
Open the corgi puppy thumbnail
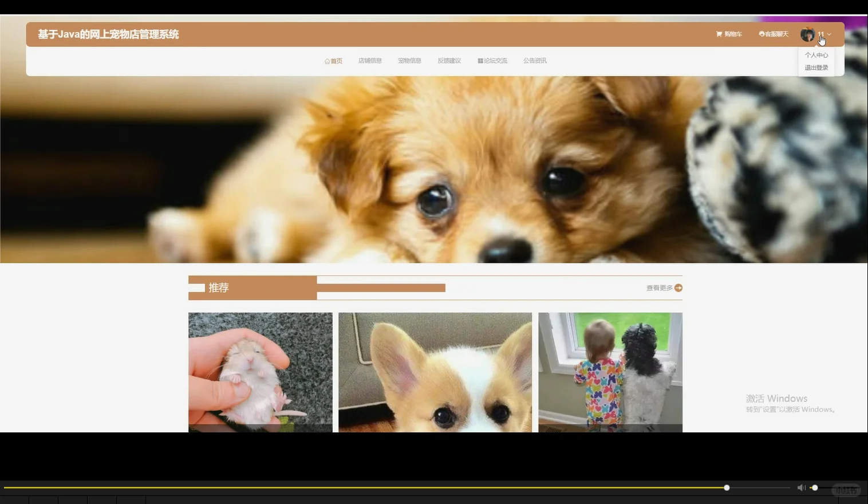[x=435, y=372]
